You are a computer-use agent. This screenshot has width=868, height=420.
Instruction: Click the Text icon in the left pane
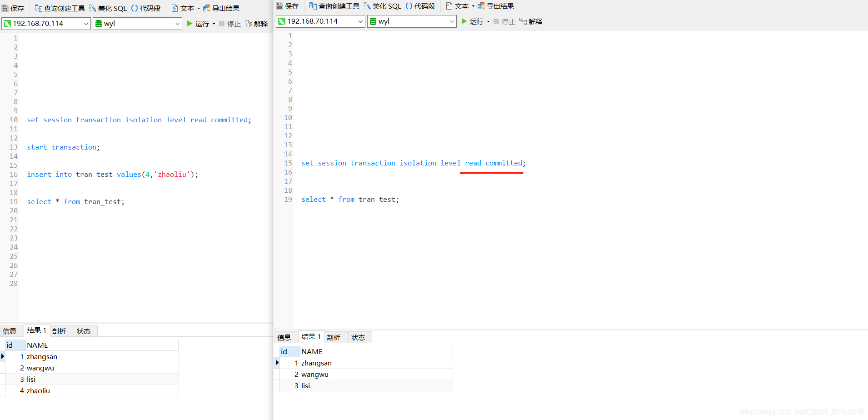(183, 8)
